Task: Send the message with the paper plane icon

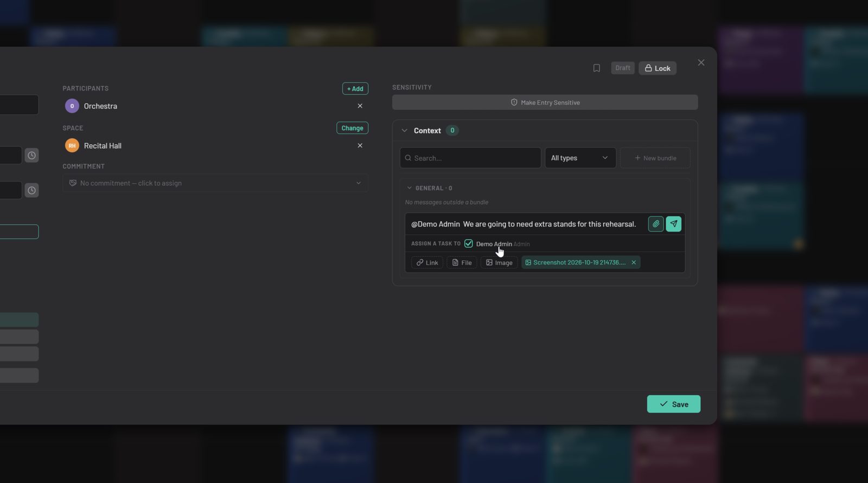Action: tap(674, 224)
